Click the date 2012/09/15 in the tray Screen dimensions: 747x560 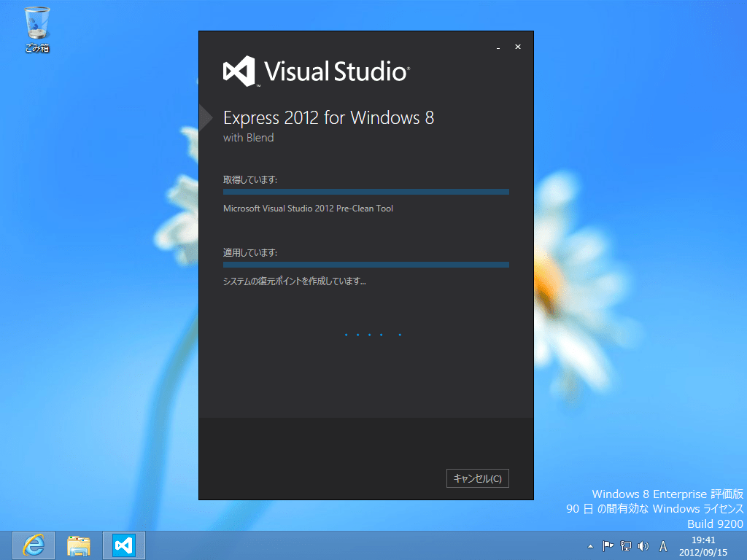coord(703,553)
